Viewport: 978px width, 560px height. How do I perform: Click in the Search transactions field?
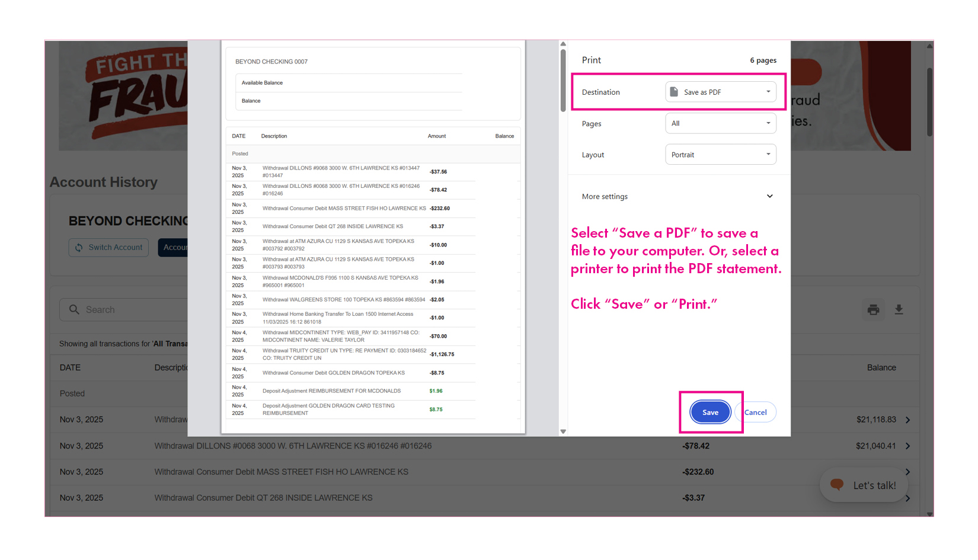(130, 310)
